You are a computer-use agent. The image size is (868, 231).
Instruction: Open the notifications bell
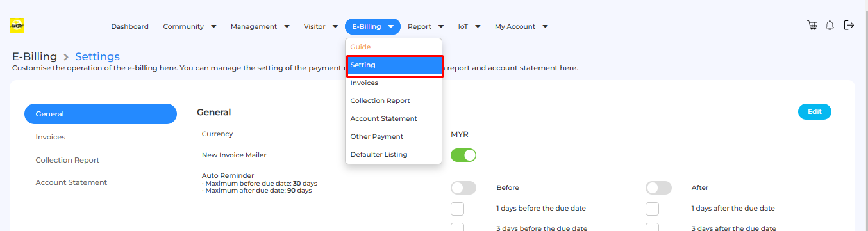click(830, 26)
